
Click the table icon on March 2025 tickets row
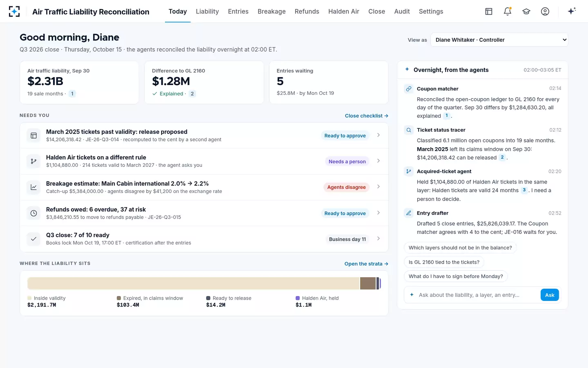(34, 135)
